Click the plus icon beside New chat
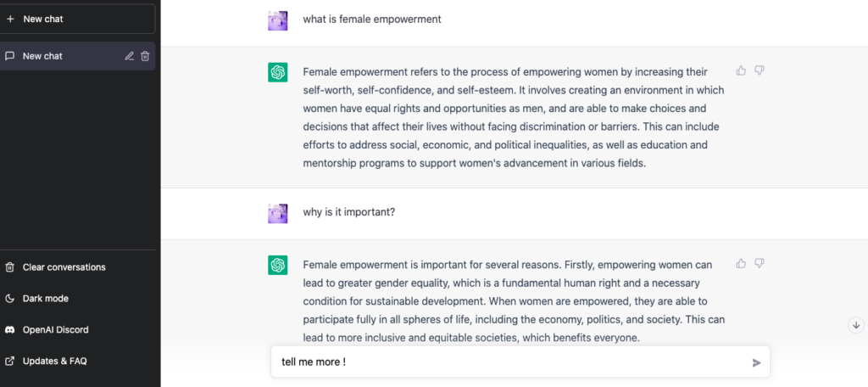 (10, 19)
